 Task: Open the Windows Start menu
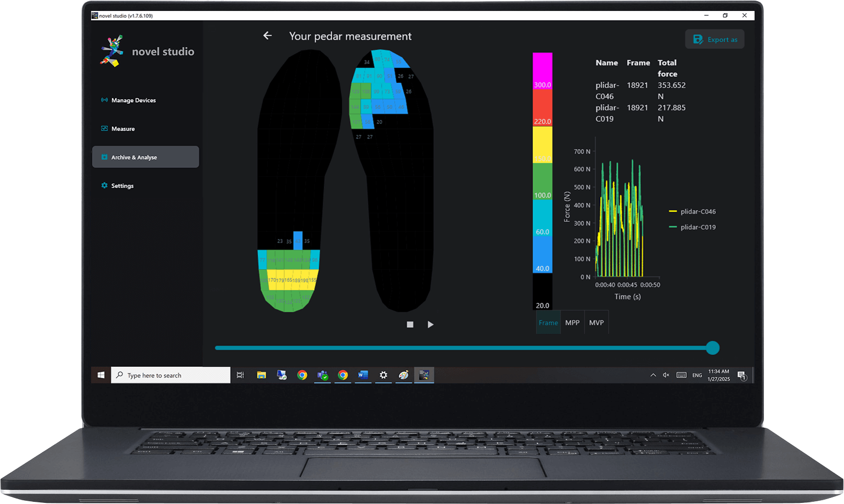point(101,375)
